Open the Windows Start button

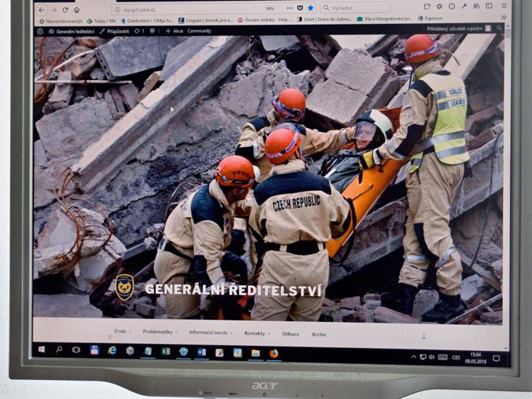[42, 349]
